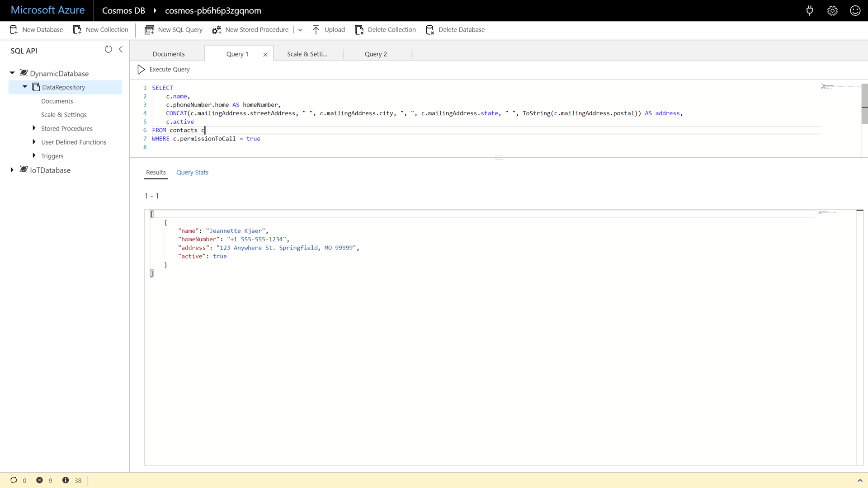Collapse the SQL API side panel

tap(121, 49)
